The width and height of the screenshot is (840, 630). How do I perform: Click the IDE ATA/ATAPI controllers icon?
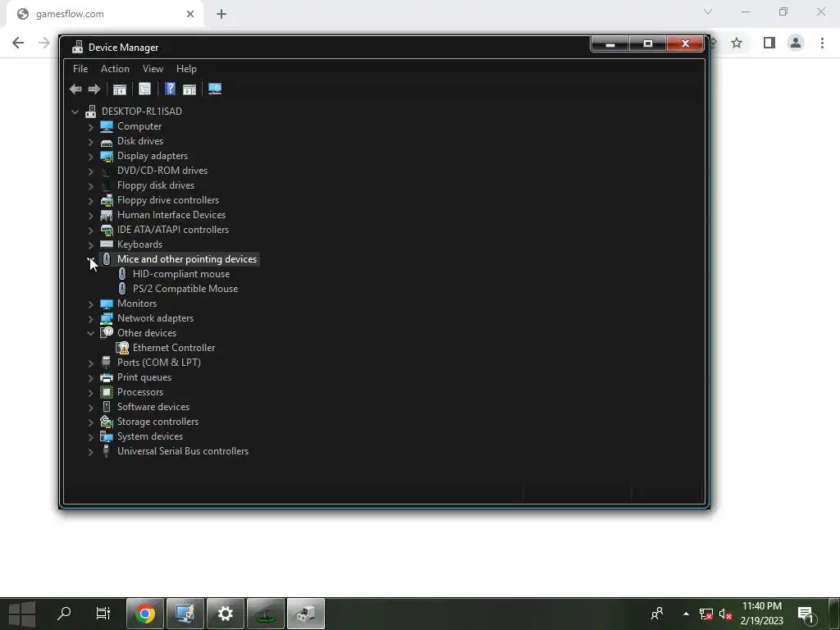pyautogui.click(x=107, y=230)
